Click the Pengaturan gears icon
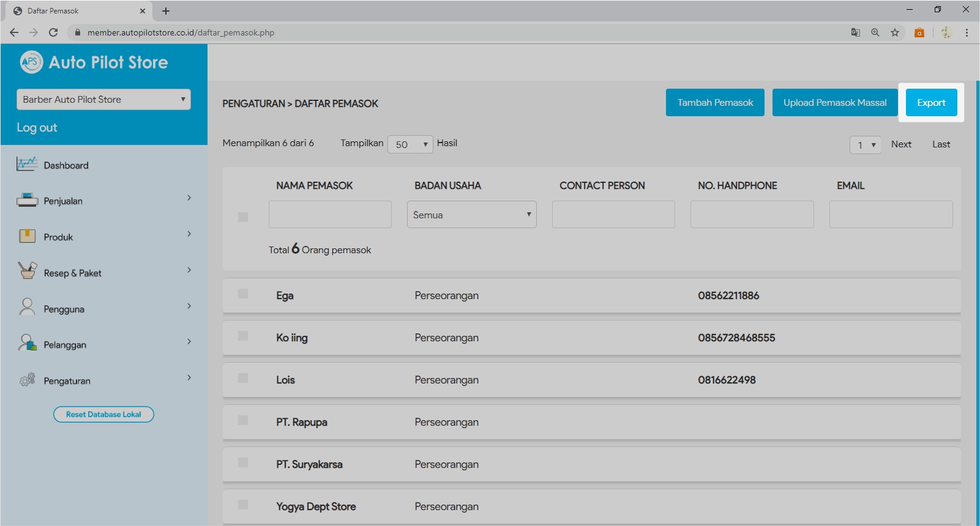This screenshot has height=526, width=980. (x=27, y=380)
